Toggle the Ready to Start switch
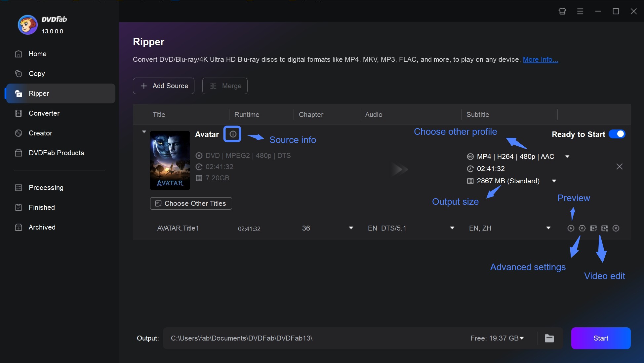The image size is (644, 363). point(617,134)
